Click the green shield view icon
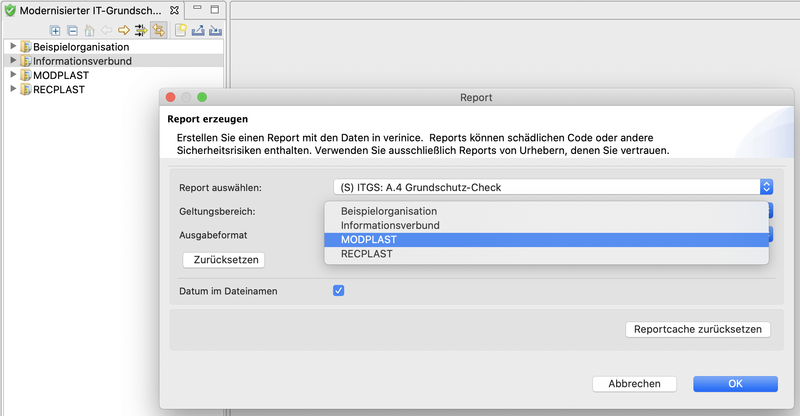The height and width of the screenshot is (416, 800). click(10, 10)
